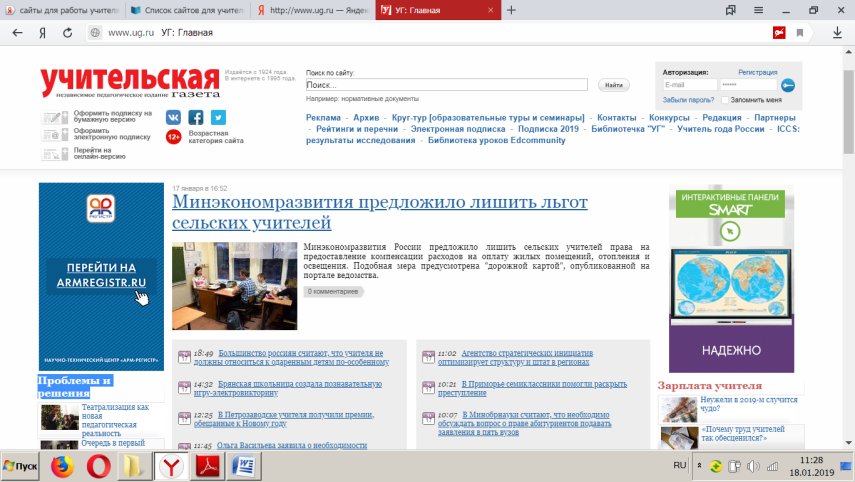Click the red extension icon in address bar

[x=779, y=33]
